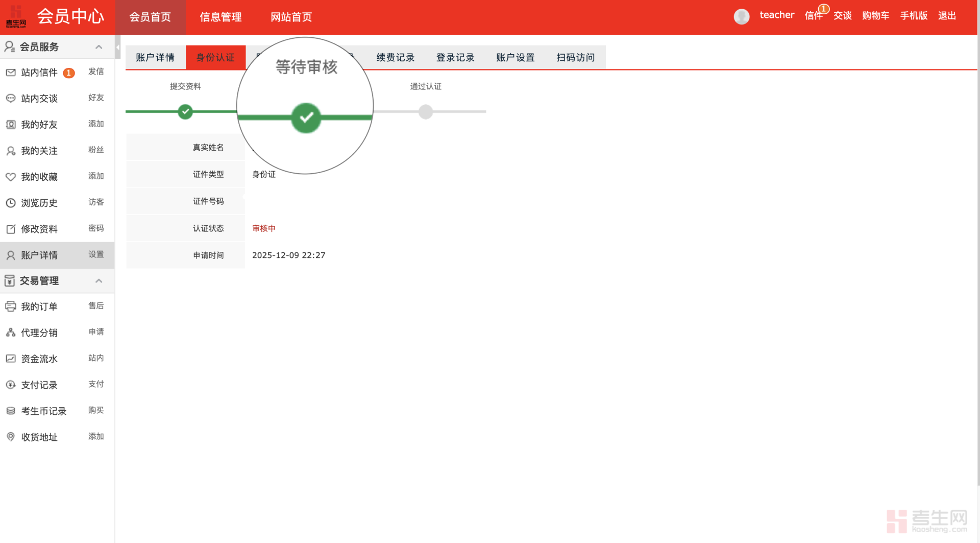This screenshot has height=543, width=980.
Task: Click the printer icon for 我的订单
Action: coord(11,306)
